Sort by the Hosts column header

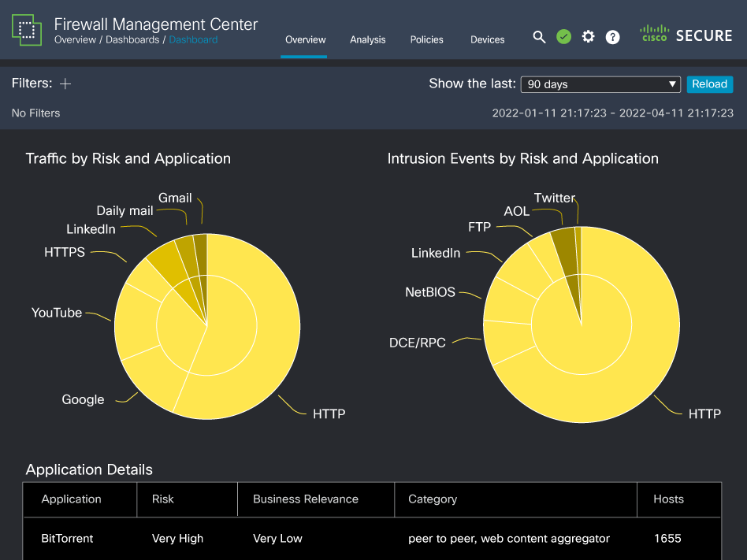[x=668, y=499]
